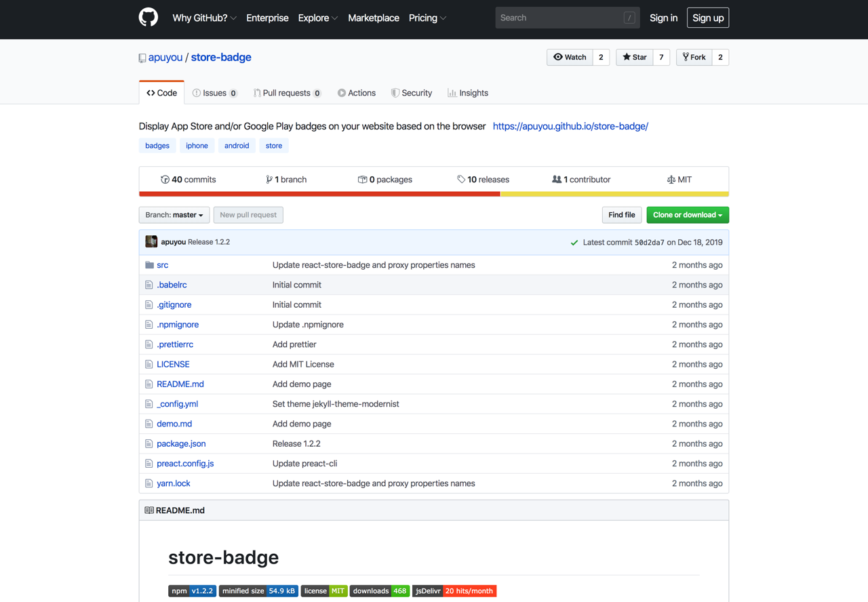
Task: Click the file icon next to .prettierrc
Action: (x=149, y=344)
